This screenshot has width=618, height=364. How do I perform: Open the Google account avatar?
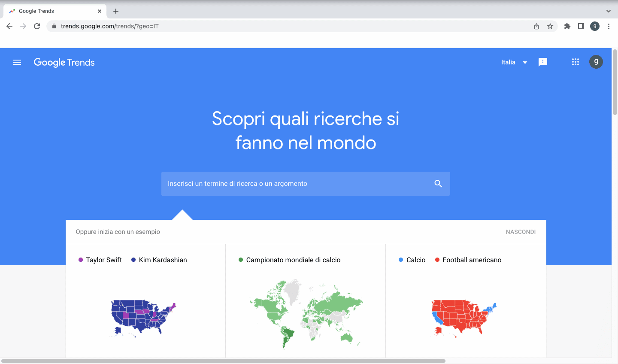tap(596, 62)
